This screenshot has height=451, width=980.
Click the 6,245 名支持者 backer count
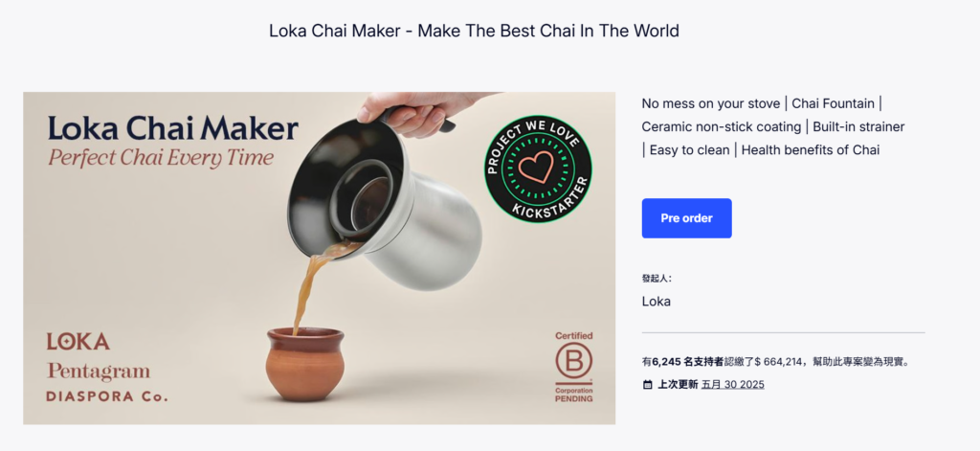tap(687, 362)
